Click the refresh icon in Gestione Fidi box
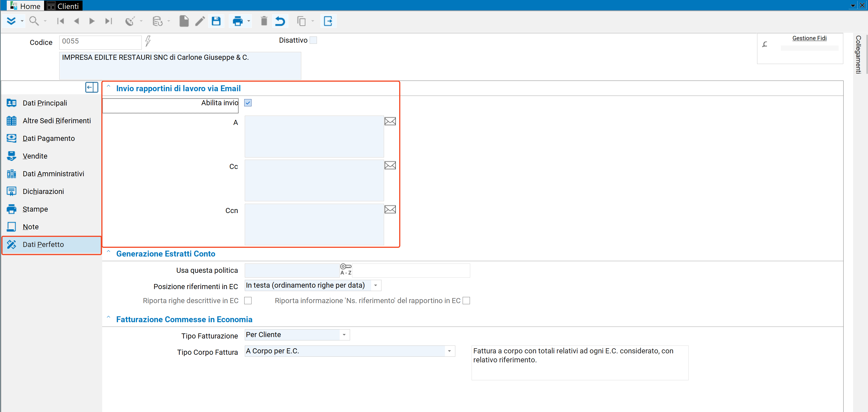 coord(765,44)
